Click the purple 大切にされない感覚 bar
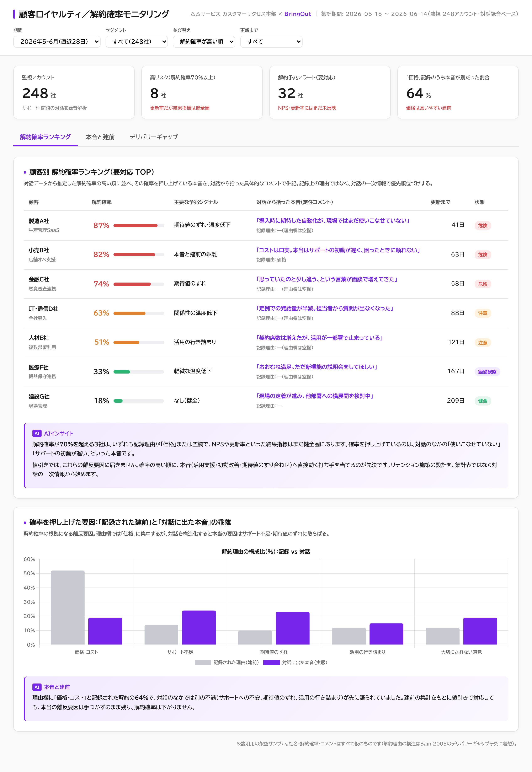The height and width of the screenshot is (772, 532). (480, 631)
